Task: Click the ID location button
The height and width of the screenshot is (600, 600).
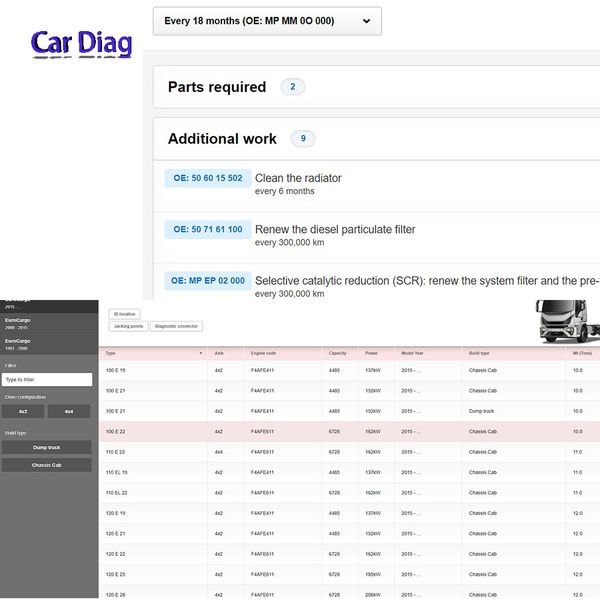Action: coord(124,314)
